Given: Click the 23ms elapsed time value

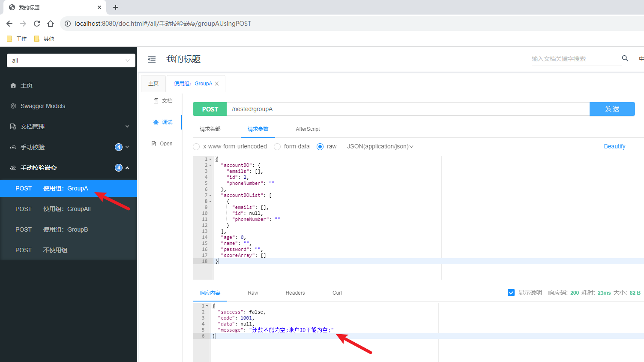Looking at the screenshot, I should pyautogui.click(x=604, y=293).
